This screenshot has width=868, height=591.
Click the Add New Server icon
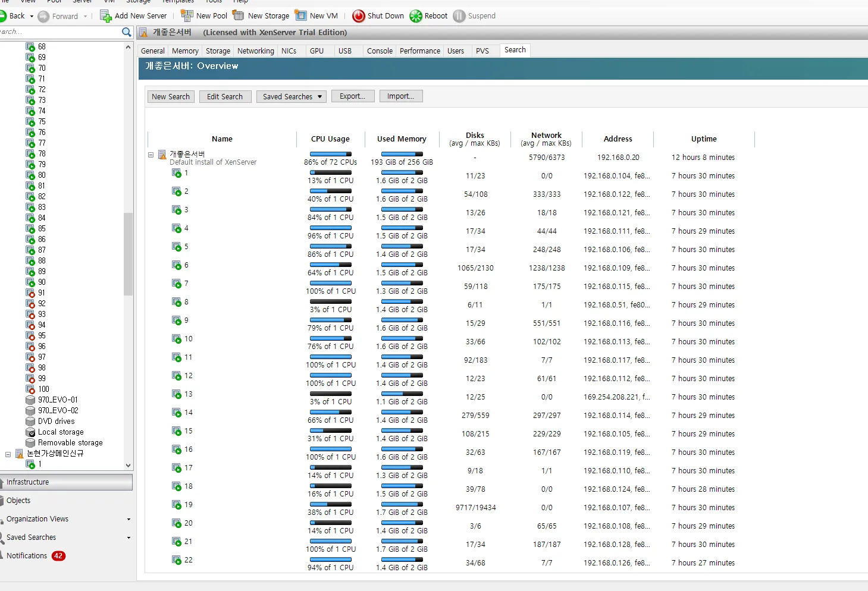(105, 16)
